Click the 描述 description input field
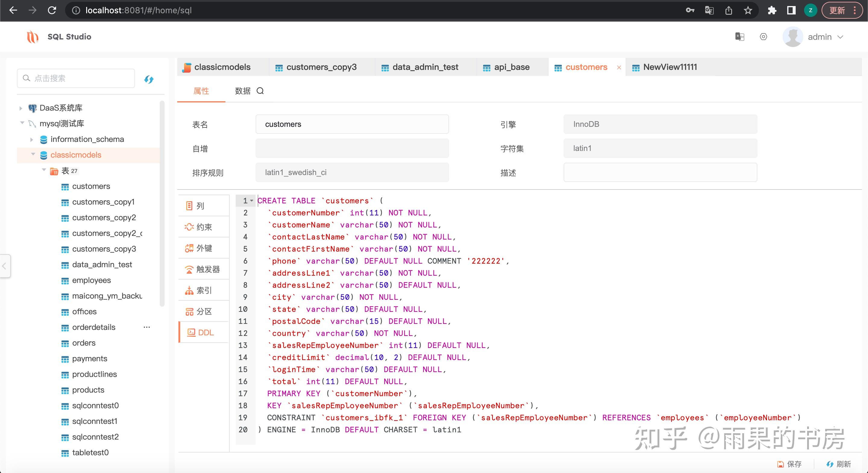The image size is (868, 473). [x=660, y=173]
